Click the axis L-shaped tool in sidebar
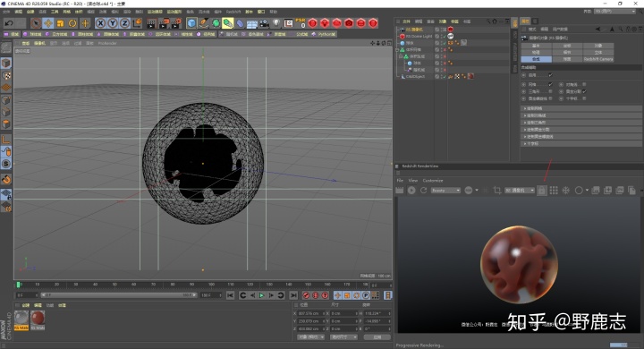Viewport: 644px width, 349px height. [6, 140]
